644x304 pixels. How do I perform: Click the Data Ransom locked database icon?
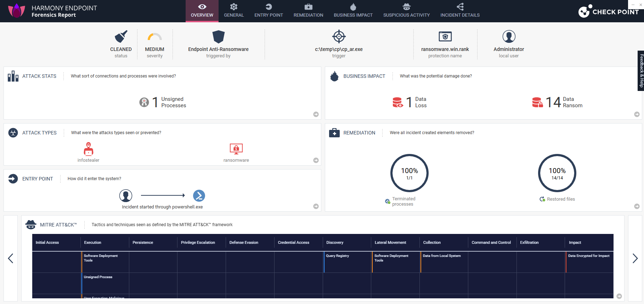click(x=537, y=102)
